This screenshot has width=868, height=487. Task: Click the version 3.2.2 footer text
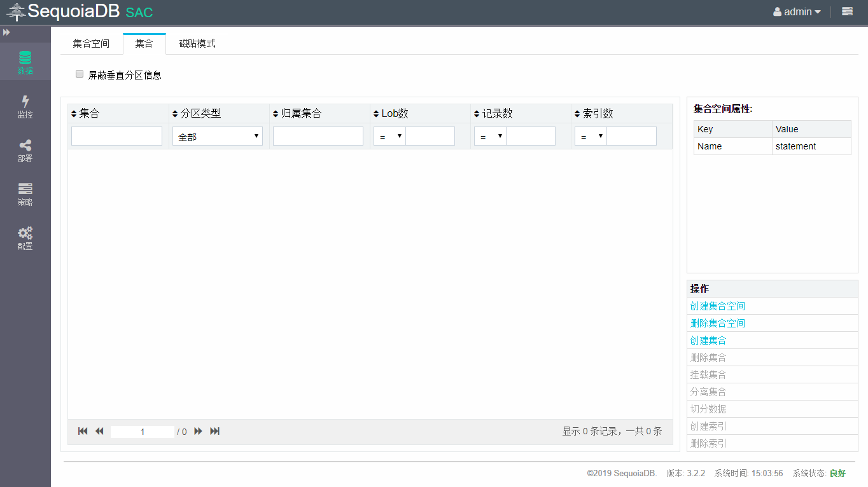click(x=686, y=473)
